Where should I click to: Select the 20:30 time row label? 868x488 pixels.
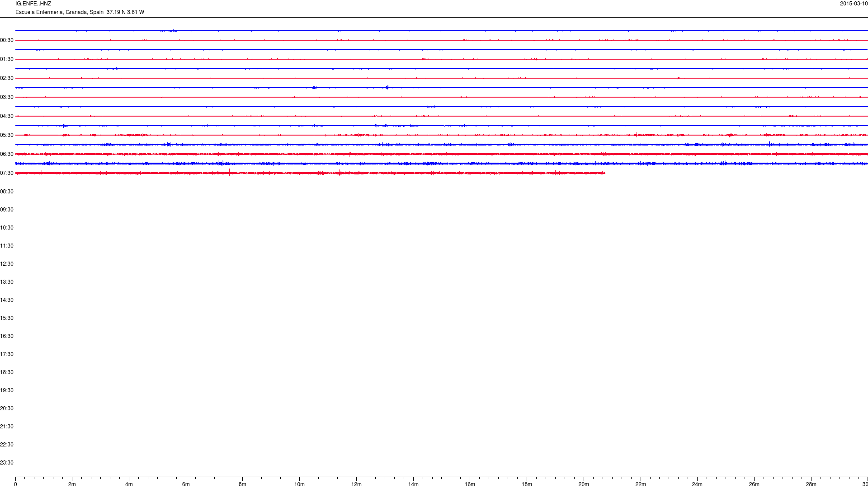pos(7,408)
